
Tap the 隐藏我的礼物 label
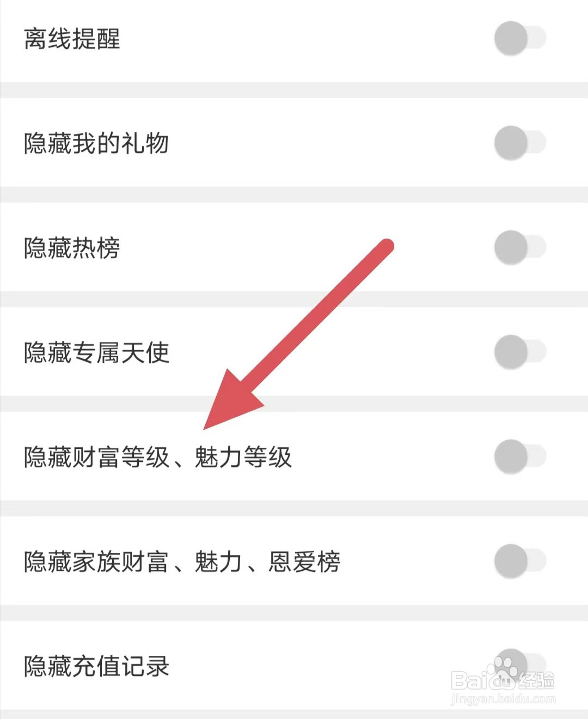(96, 143)
